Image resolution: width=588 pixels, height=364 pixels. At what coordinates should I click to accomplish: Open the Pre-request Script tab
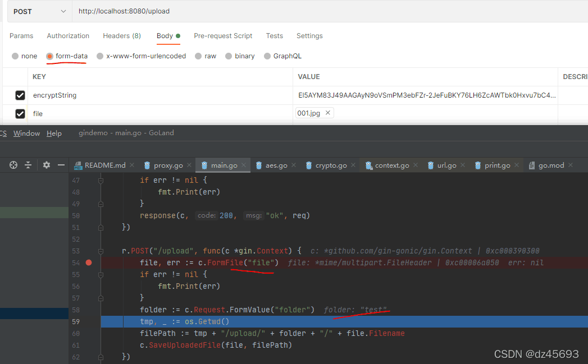point(223,36)
